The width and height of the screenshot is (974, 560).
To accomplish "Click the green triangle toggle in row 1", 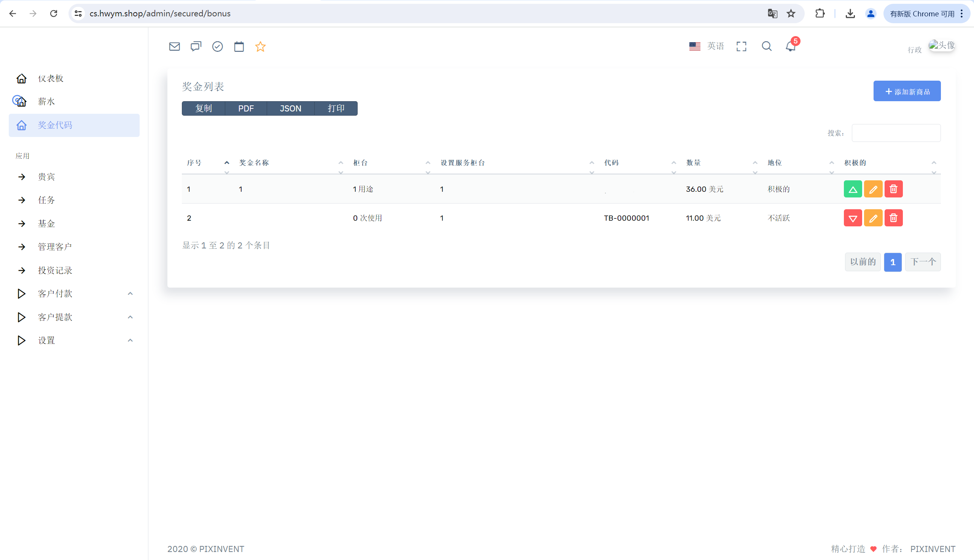I will coord(853,189).
